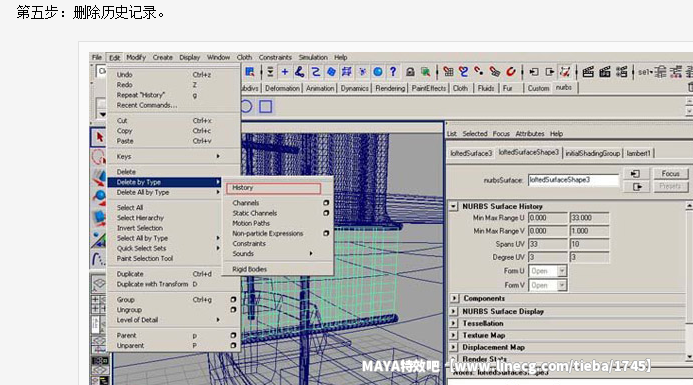Open the Rendering shelf tab
Screen dimensions: 693x385
[x=390, y=88]
